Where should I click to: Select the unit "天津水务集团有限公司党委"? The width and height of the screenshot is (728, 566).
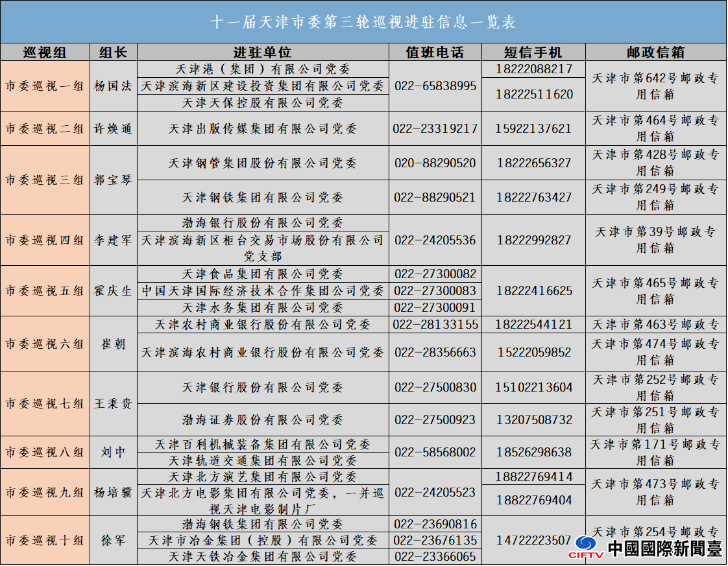tap(263, 307)
